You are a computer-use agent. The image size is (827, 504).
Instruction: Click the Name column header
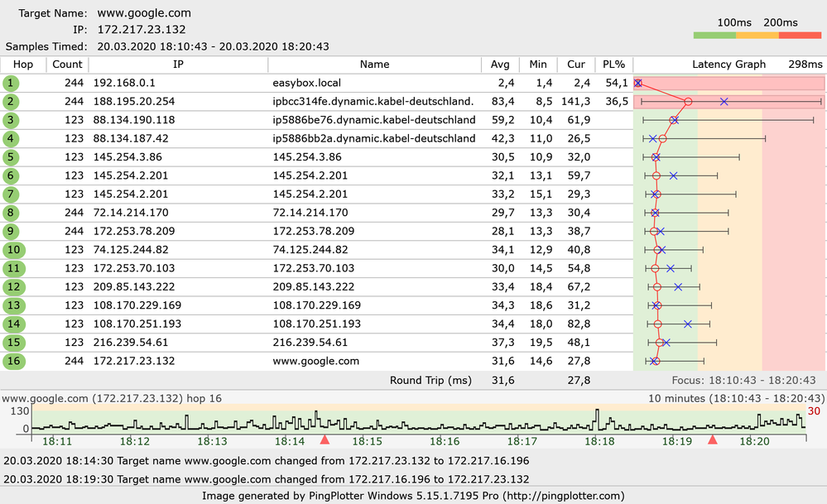[374, 65]
